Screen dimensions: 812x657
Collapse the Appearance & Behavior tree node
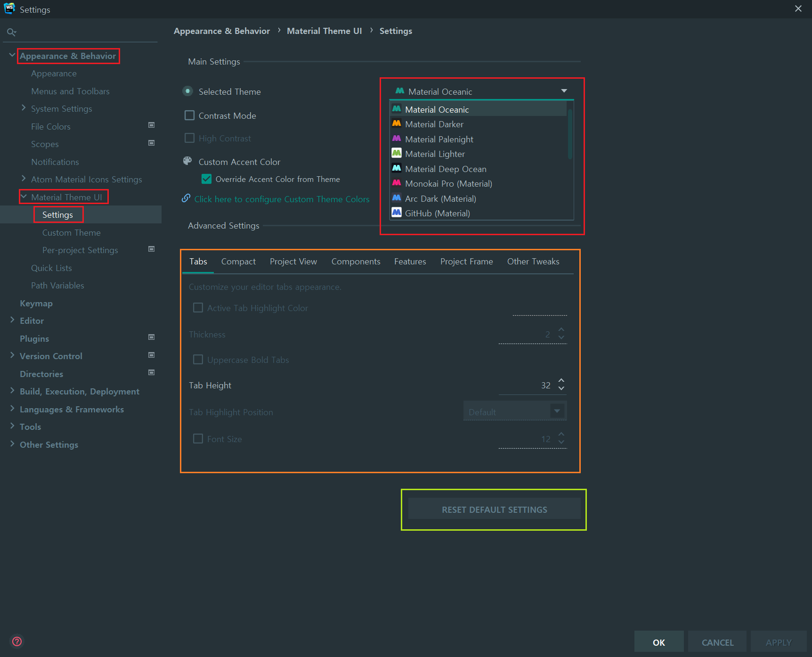point(12,55)
